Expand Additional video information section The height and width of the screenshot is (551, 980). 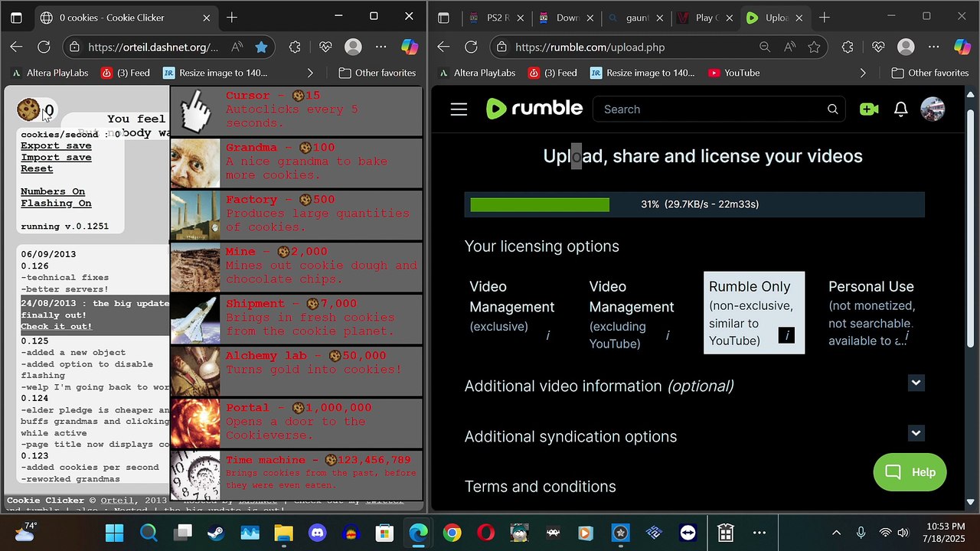(x=916, y=383)
